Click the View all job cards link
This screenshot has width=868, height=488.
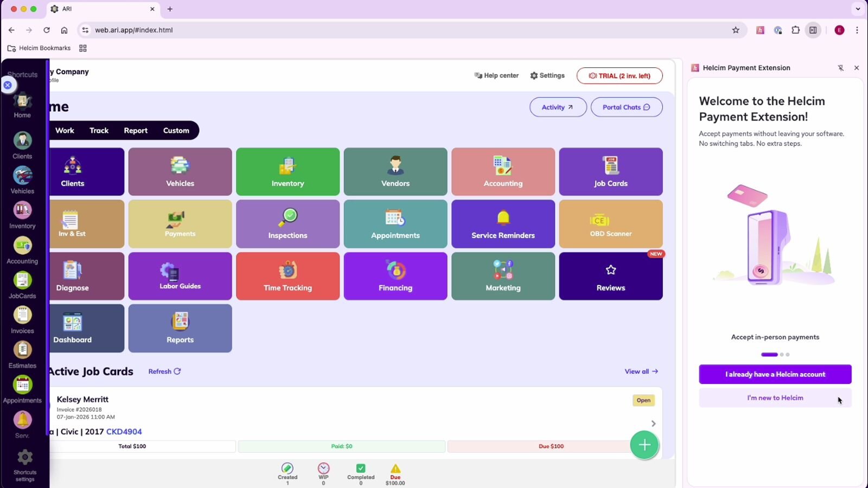pyautogui.click(x=641, y=371)
